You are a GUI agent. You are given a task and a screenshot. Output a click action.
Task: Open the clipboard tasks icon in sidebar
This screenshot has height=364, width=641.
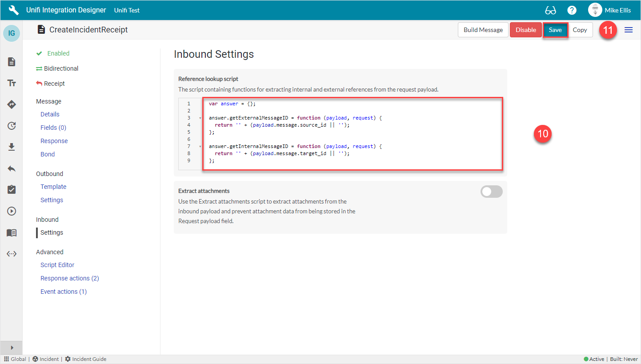tap(11, 189)
